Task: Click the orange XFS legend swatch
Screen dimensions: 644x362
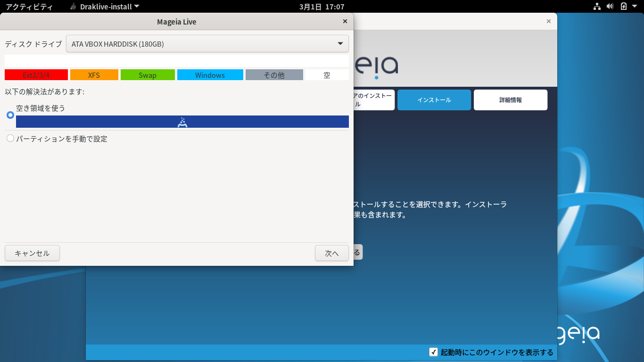Action: pyautogui.click(x=94, y=75)
